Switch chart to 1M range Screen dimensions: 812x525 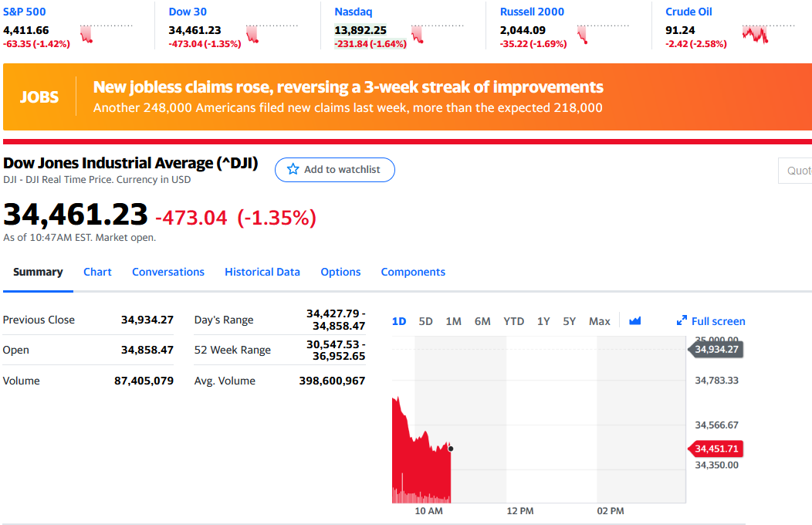coord(454,321)
